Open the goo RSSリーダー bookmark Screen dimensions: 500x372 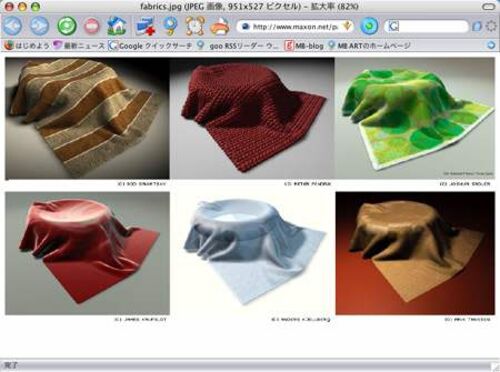point(238,46)
